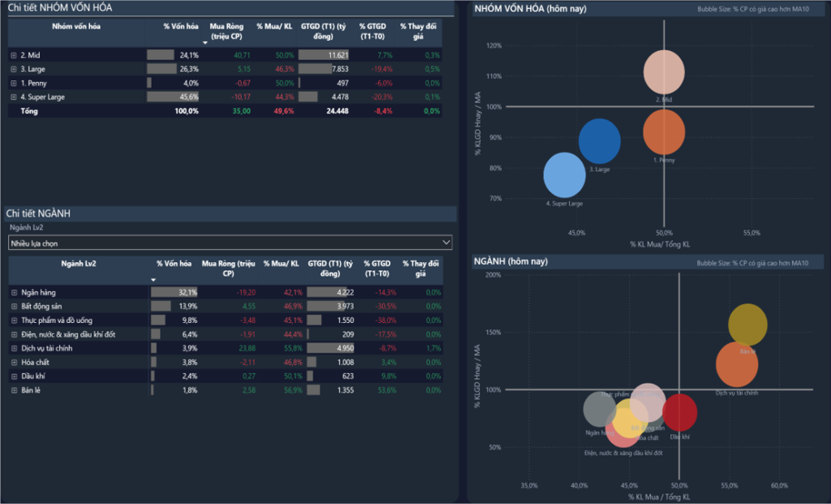Expand the 'Ngân hàng' sector row
Image resolution: width=831 pixels, height=504 pixels.
point(14,292)
